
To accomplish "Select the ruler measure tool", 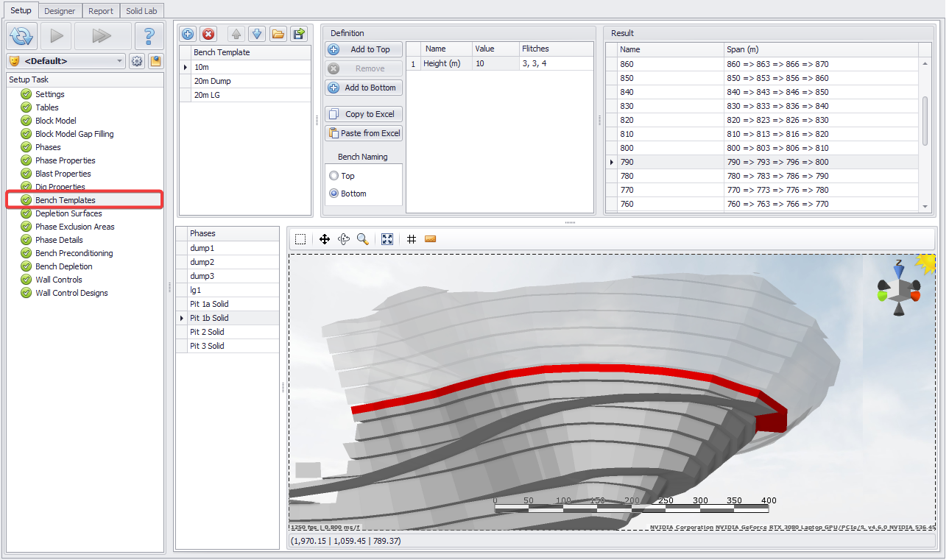I will (431, 239).
